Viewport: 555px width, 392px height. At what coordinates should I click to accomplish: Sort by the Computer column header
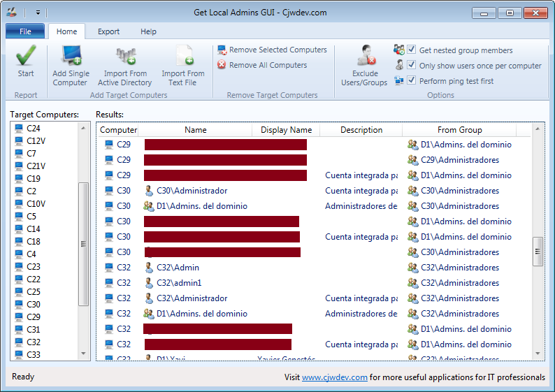118,130
